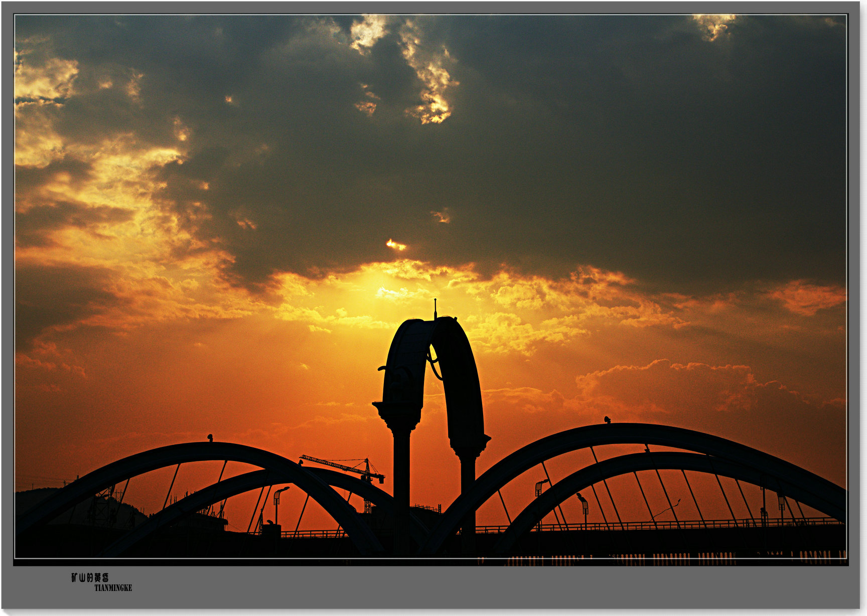Click the floodlight atop the left bridge arch

point(210,438)
